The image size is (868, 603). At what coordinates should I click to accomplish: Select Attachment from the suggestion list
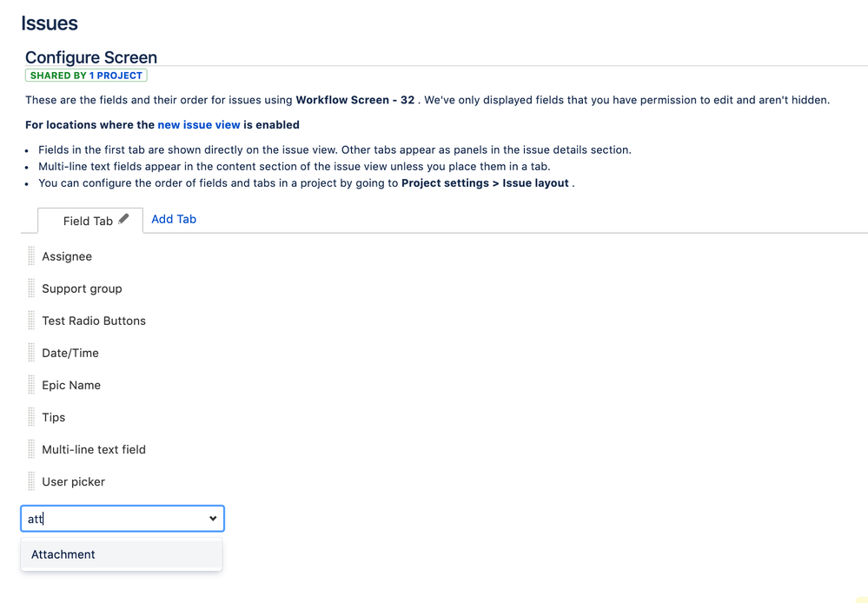tap(63, 554)
